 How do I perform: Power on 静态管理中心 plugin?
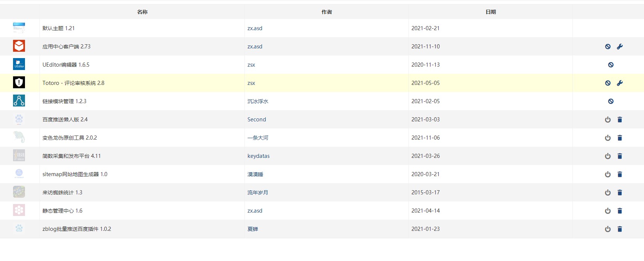pyautogui.click(x=607, y=211)
